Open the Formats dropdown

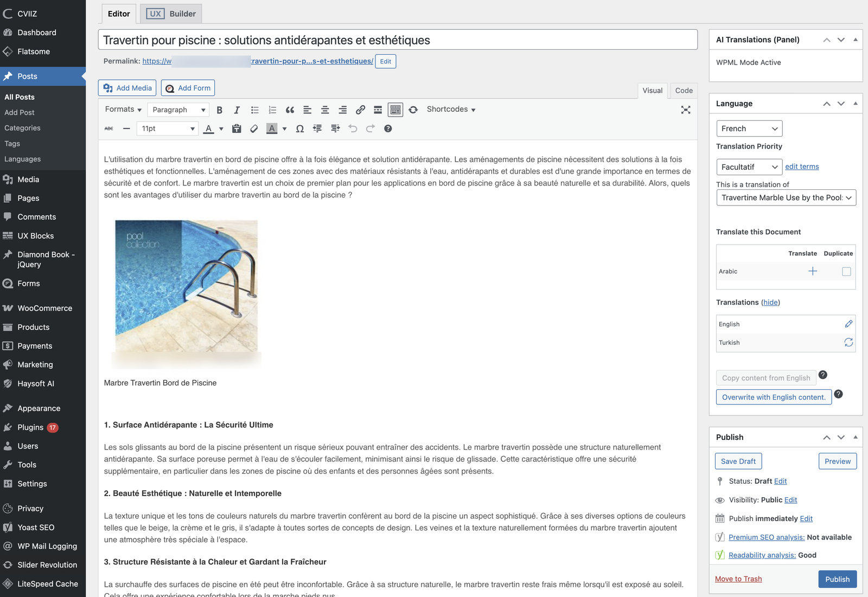(123, 110)
